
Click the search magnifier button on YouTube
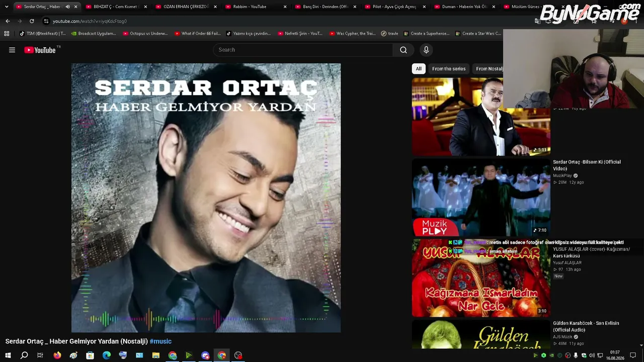(404, 50)
